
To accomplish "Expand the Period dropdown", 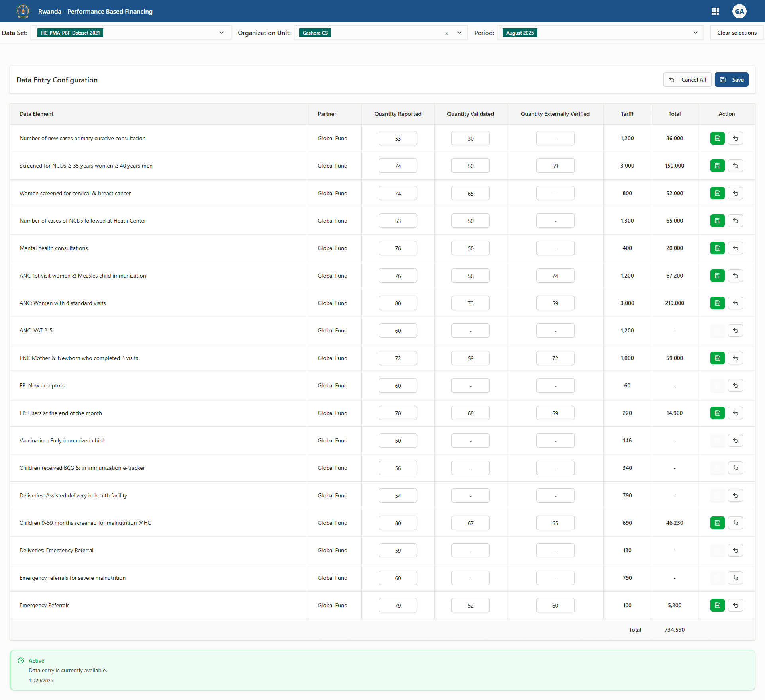I will (x=696, y=33).
